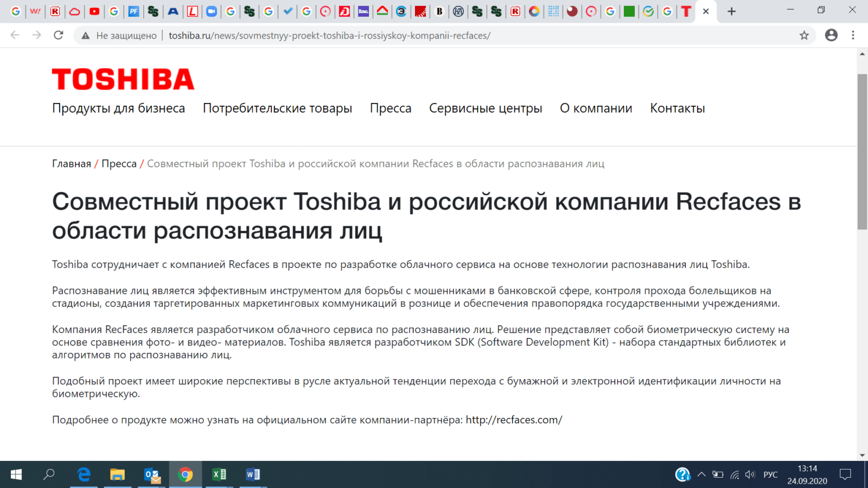
Task: Open the speaker volume control in system tray
Action: pos(750,474)
